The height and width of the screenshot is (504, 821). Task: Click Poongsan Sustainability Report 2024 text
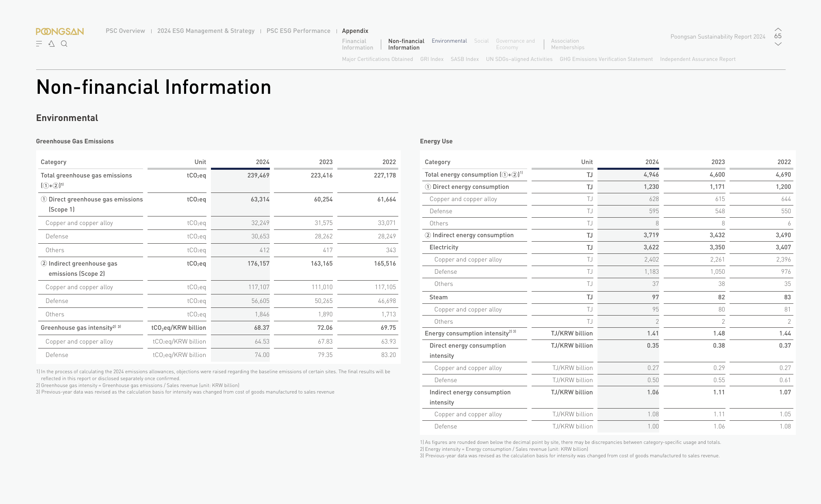(x=718, y=37)
